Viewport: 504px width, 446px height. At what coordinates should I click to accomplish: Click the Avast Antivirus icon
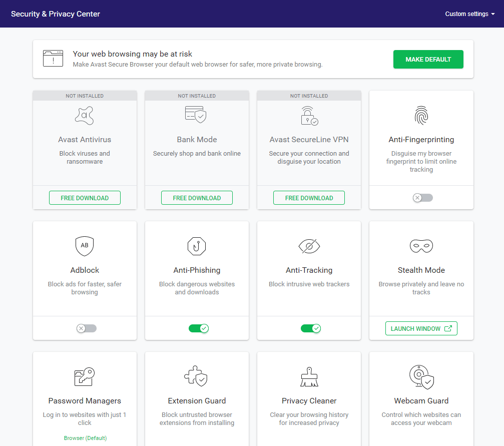(85, 116)
